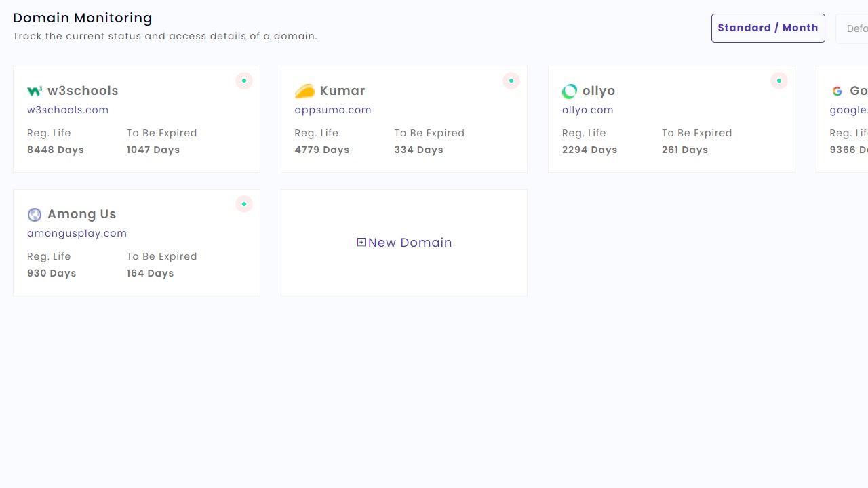The image size is (868, 488).
Task: Click the plus icon beside New Domain
Action: tap(361, 242)
